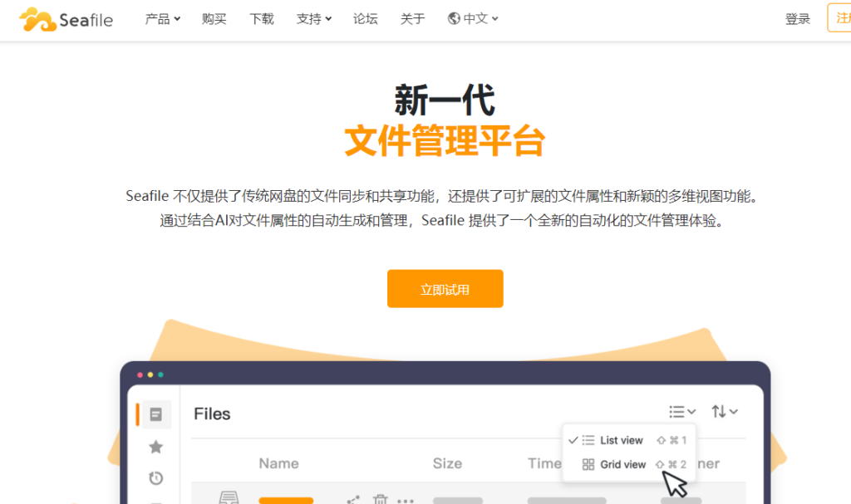Click the 文件管理平台 orange heading

tap(445, 140)
